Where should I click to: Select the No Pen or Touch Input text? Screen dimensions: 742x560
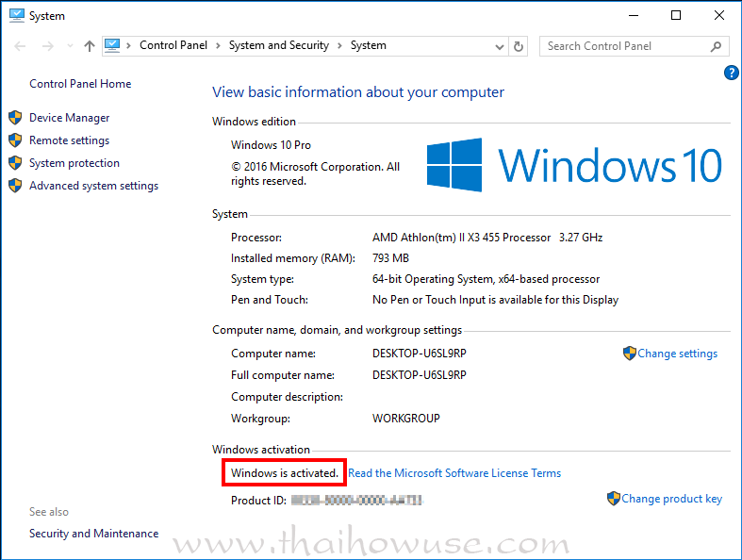point(496,300)
